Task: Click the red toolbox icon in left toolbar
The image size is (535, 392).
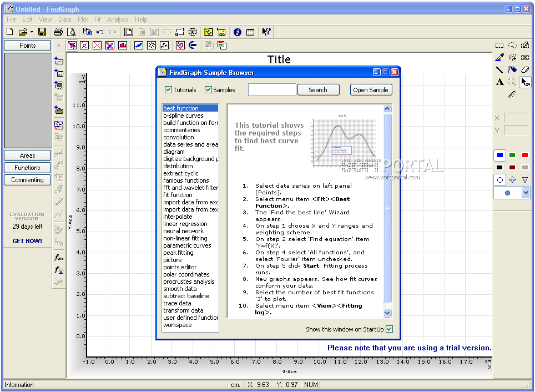Action: click(x=59, y=110)
